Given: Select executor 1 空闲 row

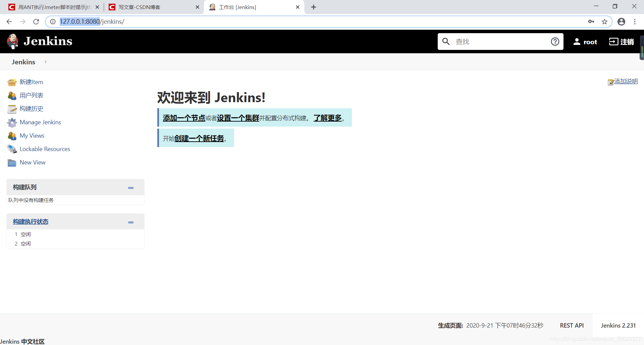Looking at the screenshot, I should pyautogui.click(x=75, y=234).
